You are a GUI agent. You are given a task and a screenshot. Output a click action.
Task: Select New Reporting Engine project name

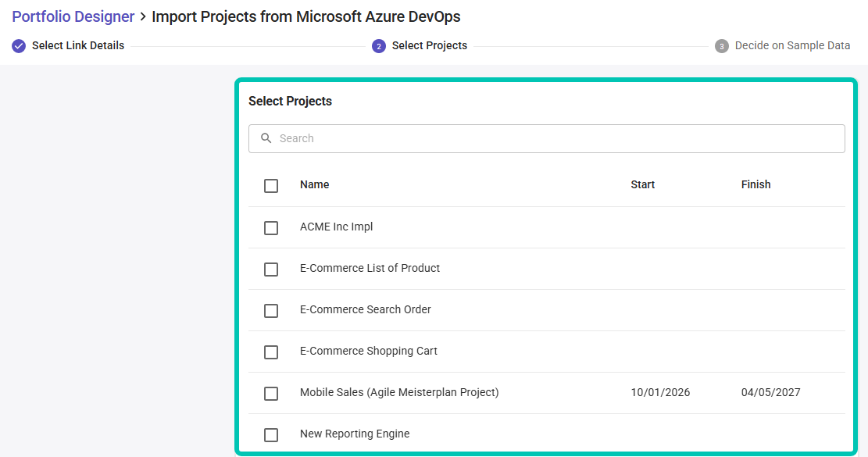(355, 434)
